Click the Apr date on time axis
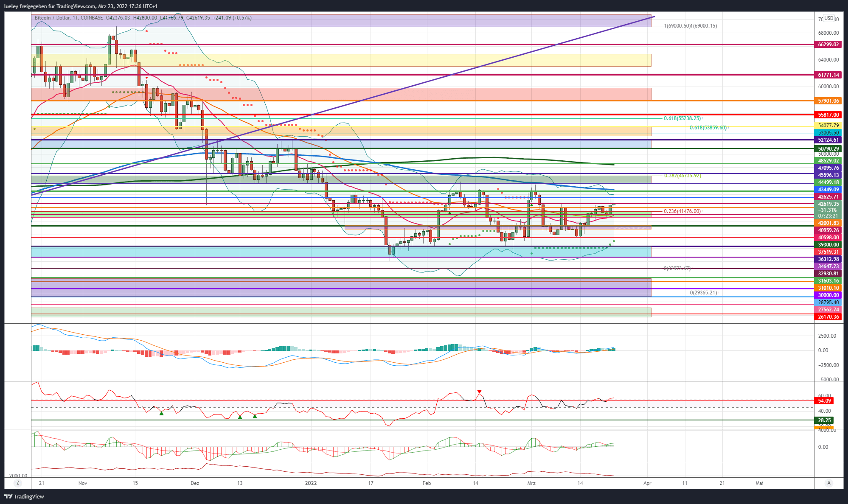 [647, 483]
